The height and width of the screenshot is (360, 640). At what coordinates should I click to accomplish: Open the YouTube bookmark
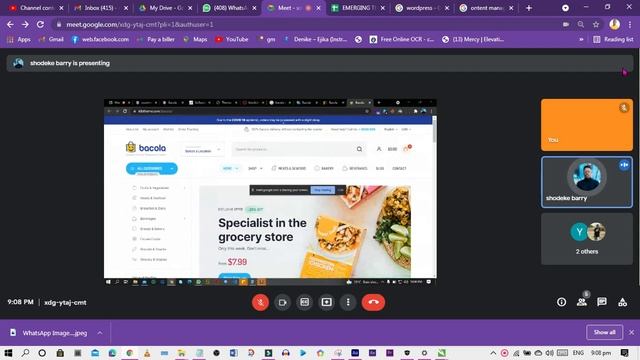(x=232, y=40)
